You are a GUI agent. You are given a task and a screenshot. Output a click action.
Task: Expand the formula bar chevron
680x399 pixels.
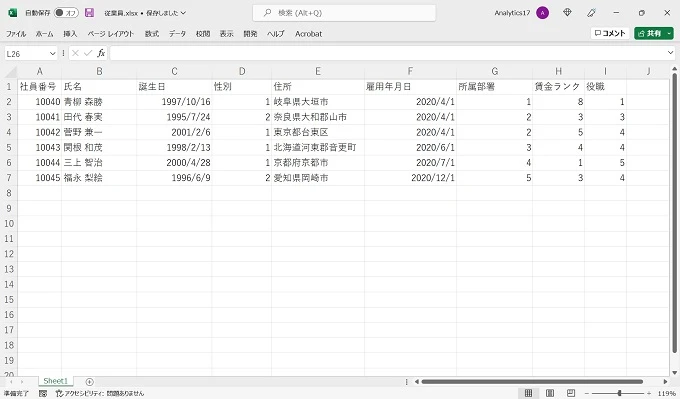pos(670,53)
